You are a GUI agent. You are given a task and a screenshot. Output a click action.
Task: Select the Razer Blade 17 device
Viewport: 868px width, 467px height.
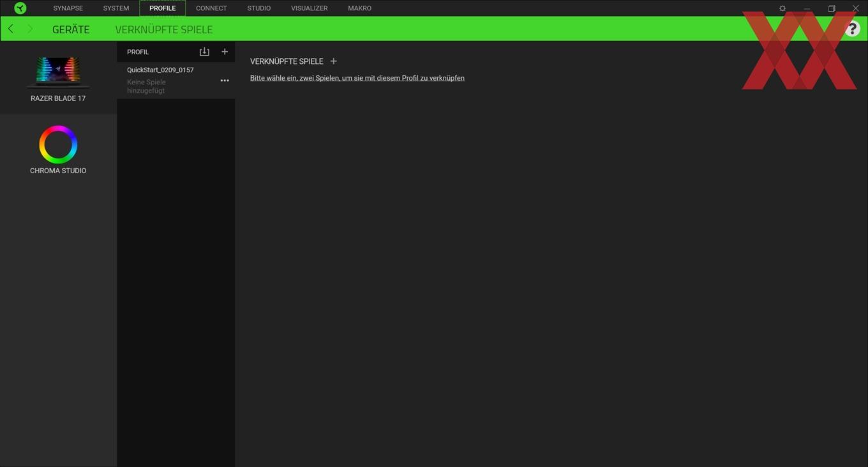coord(58,79)
